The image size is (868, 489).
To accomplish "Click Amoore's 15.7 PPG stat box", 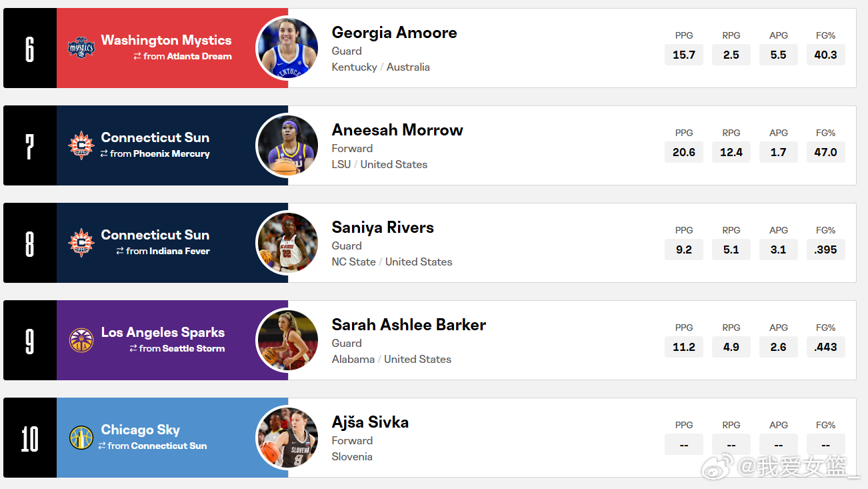I will tap(684, 55).
